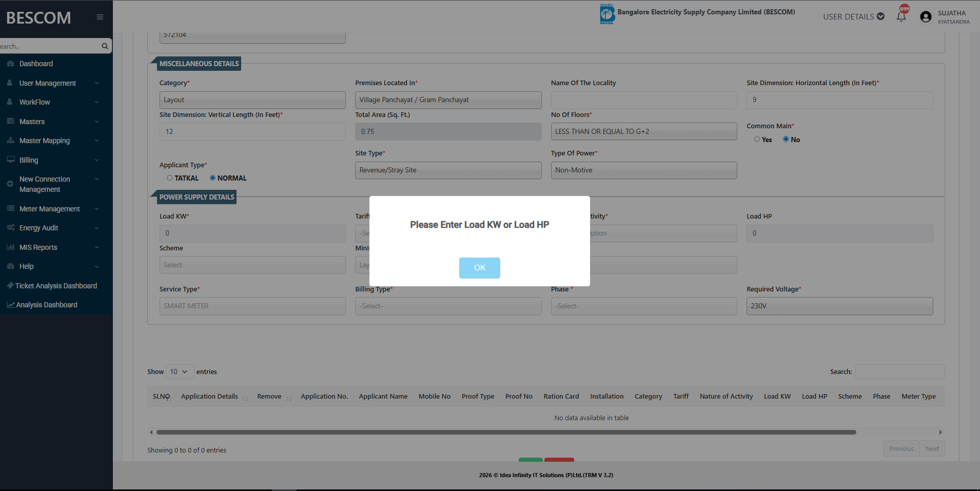The image size is (980, 491).
Task: Open the Type Of Power dropdown
Action: (644, 170)
